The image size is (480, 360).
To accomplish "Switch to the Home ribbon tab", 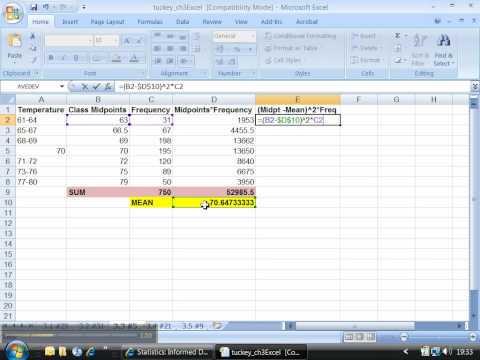I will point(41,22).
